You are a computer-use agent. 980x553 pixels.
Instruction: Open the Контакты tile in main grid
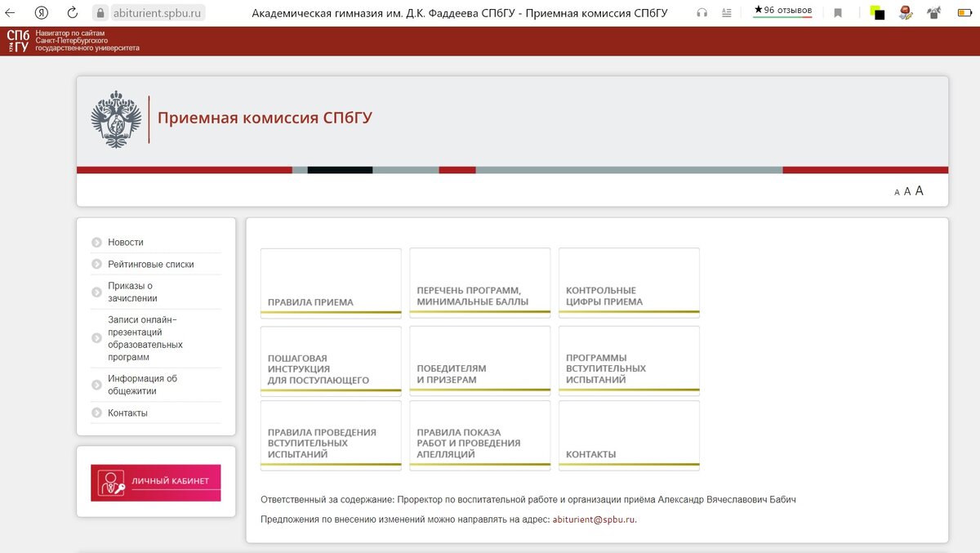coord(629,435)
